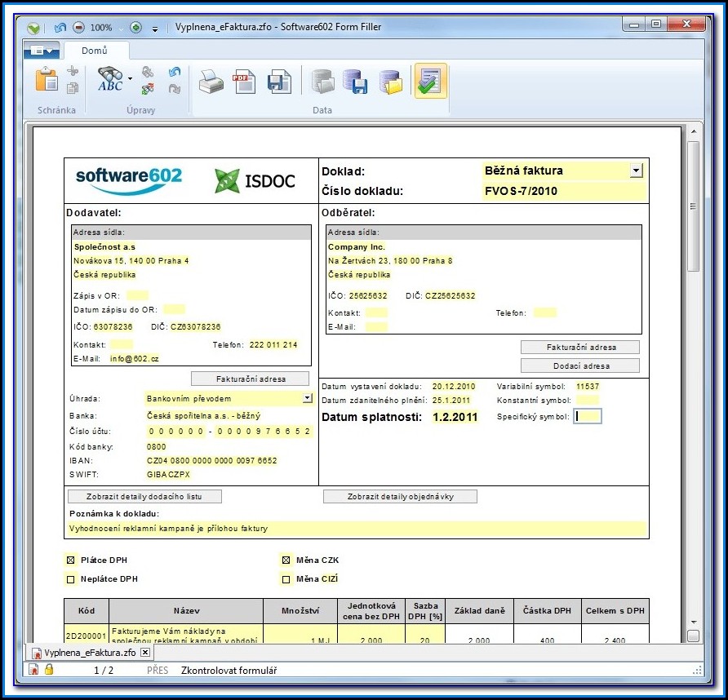
Task: Click the Dodací adresa button
Action: 579,366
